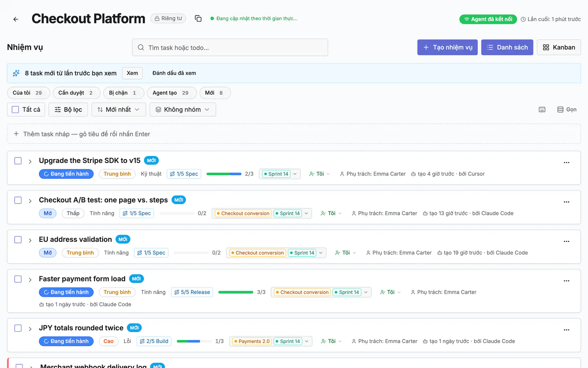Viewport: 588px width, 368px height.
Task: Check the Tất cả select-all checkbox
Action: click(15, 110)
